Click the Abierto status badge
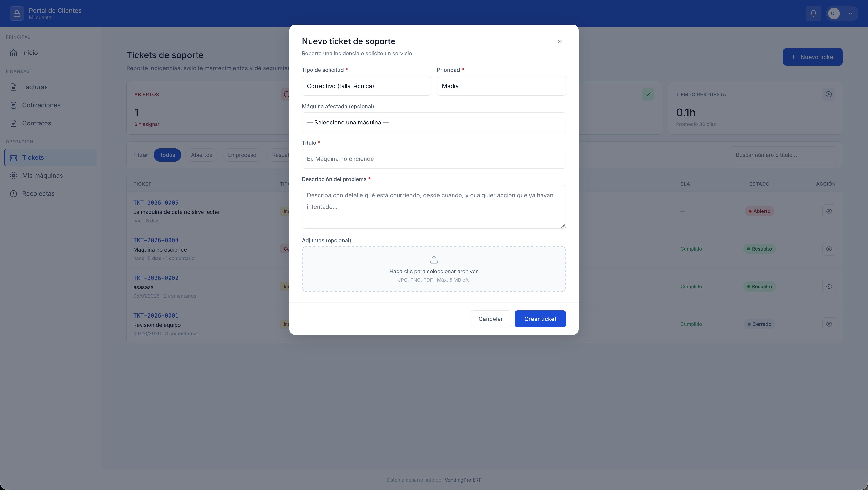The height and width of the screenshot is (490, 868). click(x=759, y=211)
